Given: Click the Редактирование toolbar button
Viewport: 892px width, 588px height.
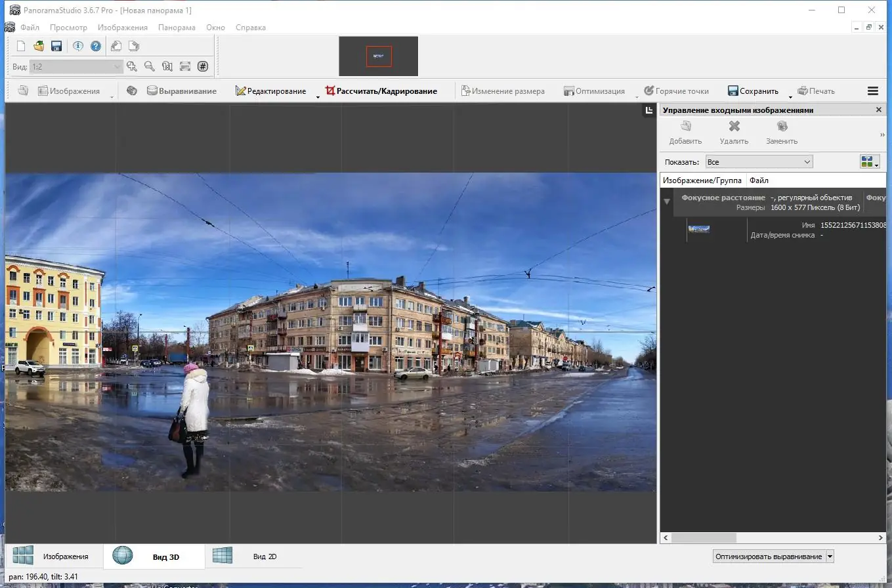Looking at the screenshot, I should pyautogui.click(x=270, y=91).
